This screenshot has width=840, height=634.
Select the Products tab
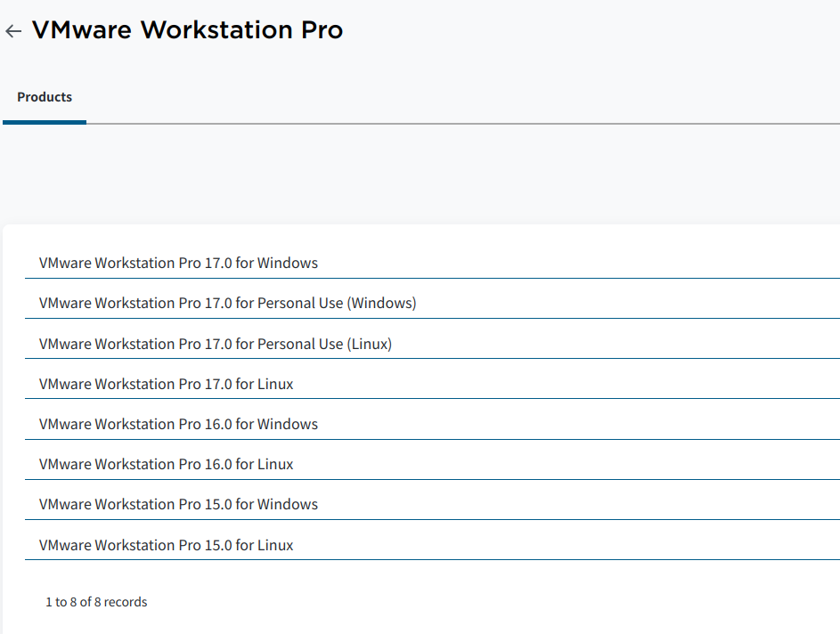click(x=45, y=97)
